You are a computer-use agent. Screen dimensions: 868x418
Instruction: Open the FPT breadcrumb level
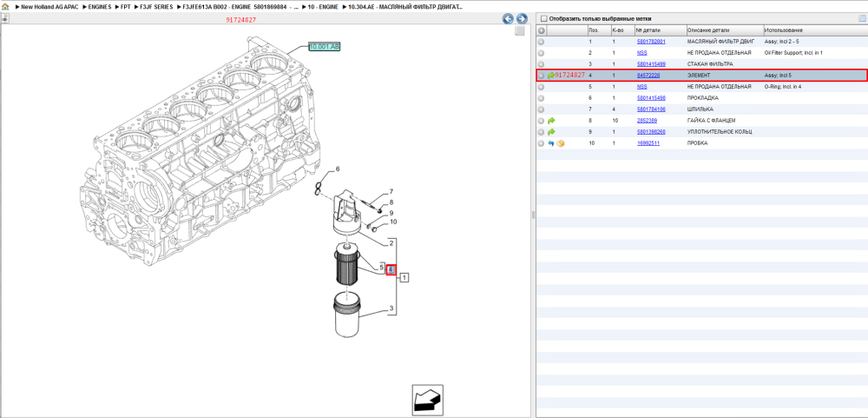click(x=126, y=7)
